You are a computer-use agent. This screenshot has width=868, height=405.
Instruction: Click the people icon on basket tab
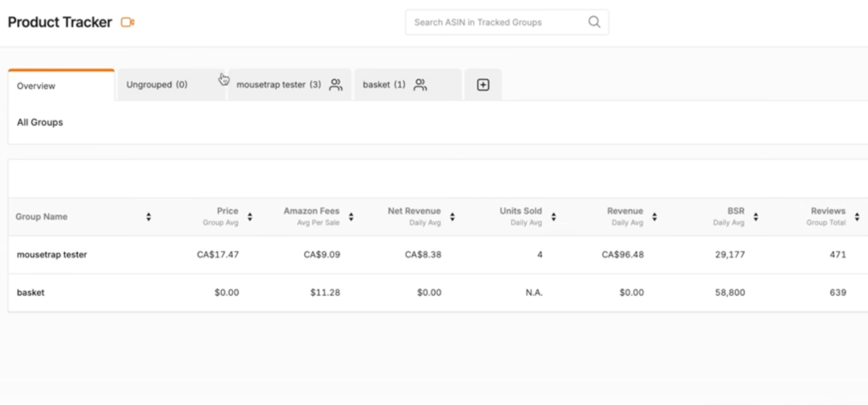click(x=420, y=85)
